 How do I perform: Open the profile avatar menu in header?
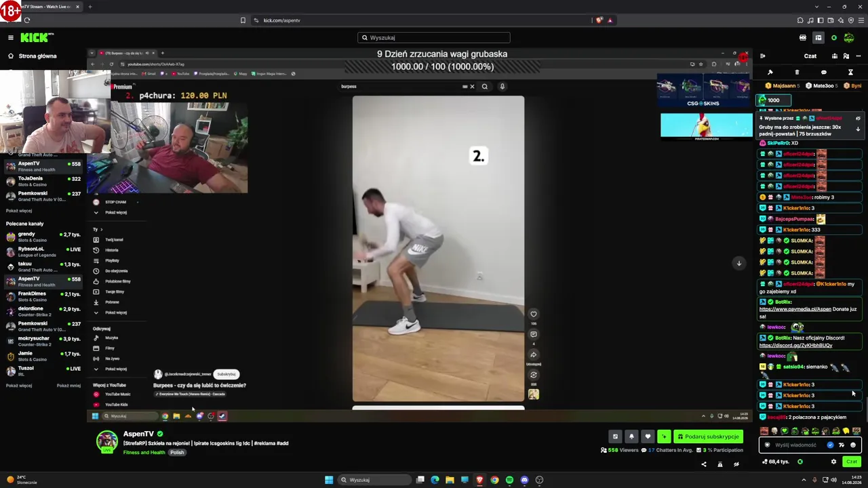[x=849, y=38]
